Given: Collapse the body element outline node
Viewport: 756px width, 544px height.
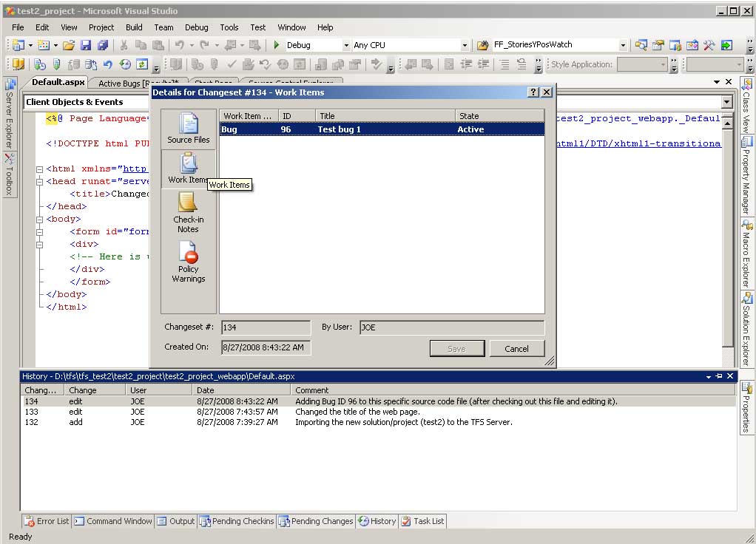Looking at the screenshot, I should [x=39, y=220].
